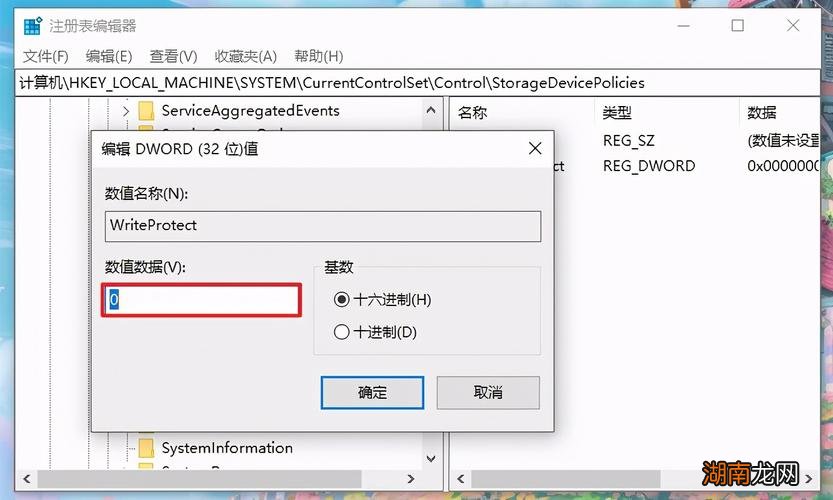
Task: Open the 收藏夹(A) menu
Action: click(x=245, y=56)
